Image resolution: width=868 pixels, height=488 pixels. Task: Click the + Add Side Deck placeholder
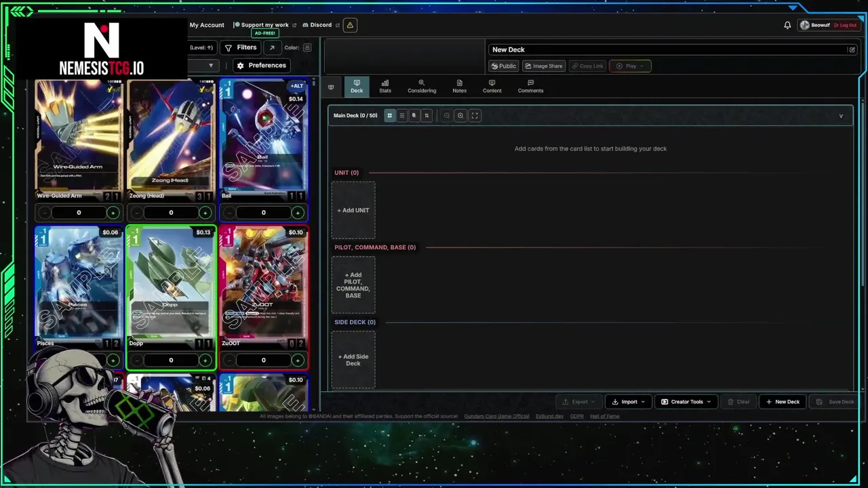coord(353,360)
